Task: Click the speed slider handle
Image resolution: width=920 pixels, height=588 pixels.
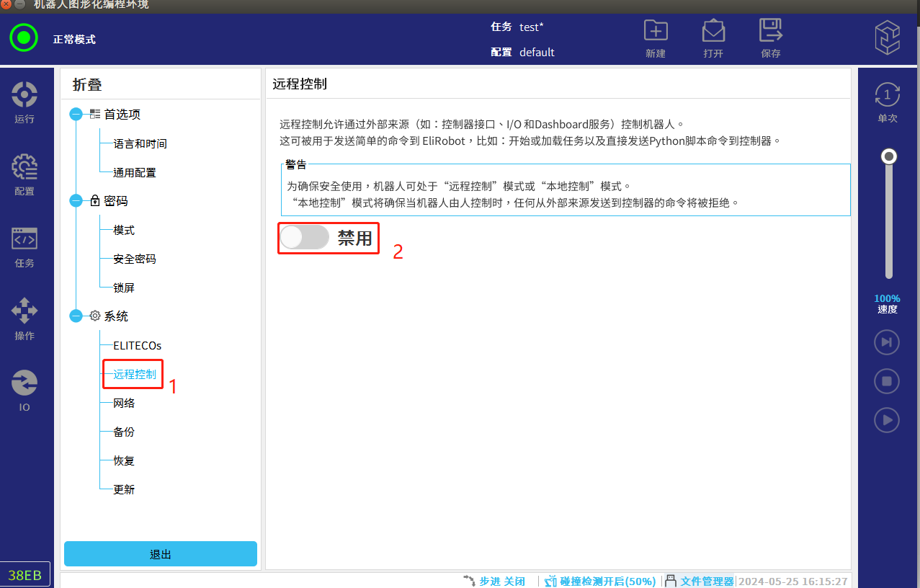Action: [889, 156]
